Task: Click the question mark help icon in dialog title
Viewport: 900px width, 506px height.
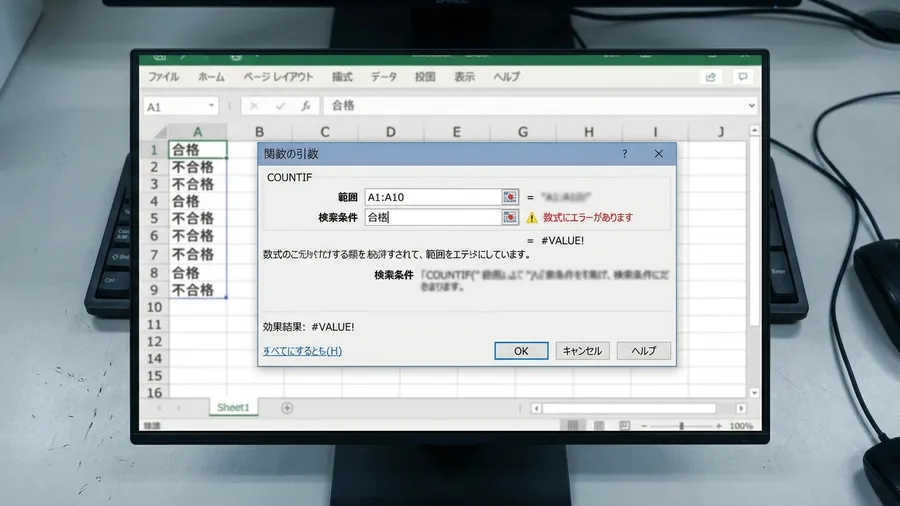Action: click(x=624, y=154)
